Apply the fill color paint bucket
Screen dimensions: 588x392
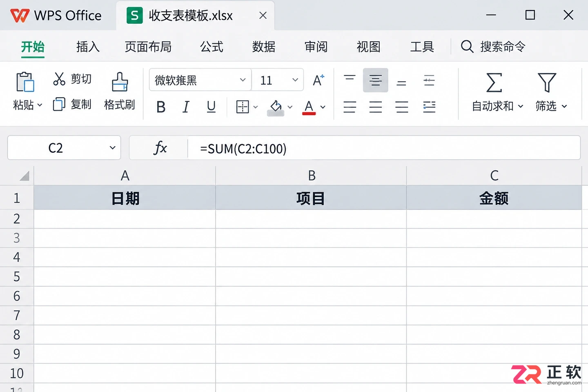pos(276,108)
